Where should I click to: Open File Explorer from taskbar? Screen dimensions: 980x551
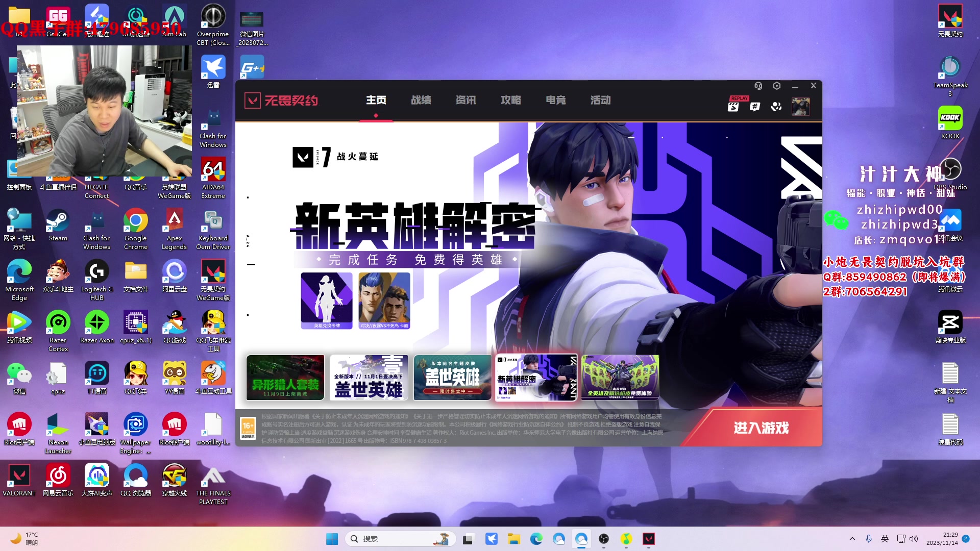[514, 539]
